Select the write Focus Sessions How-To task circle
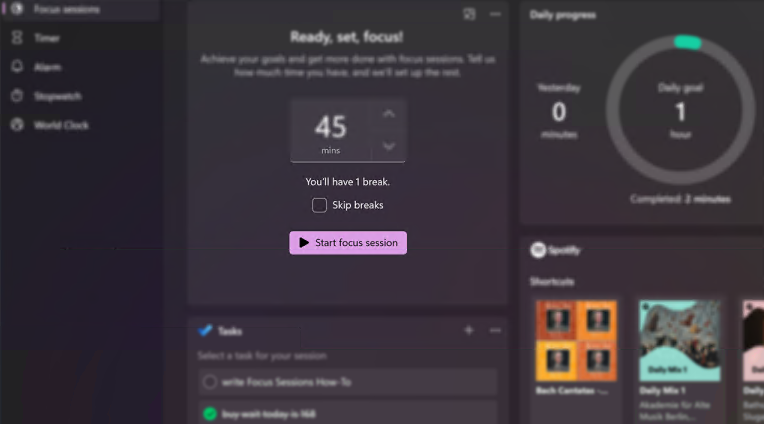764x424 pixels. pyautogui.click(x=210, y=382)
